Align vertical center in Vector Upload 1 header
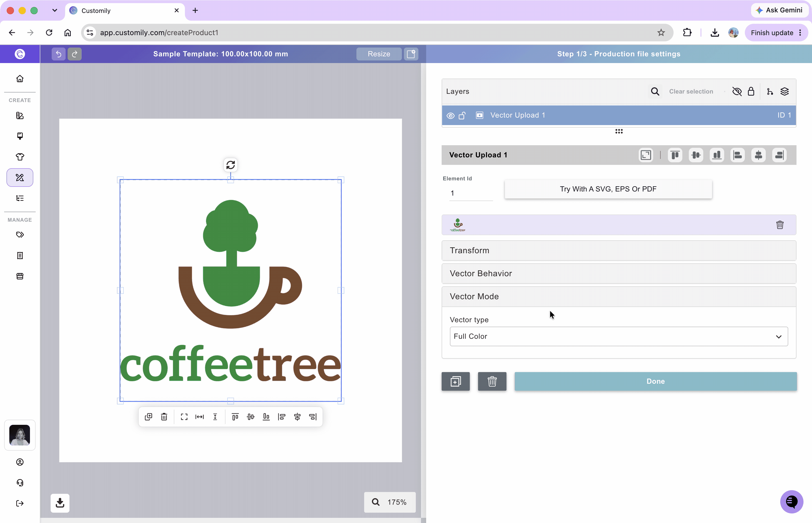This screenshot has width=812, height=523. (x=696, y=155)
